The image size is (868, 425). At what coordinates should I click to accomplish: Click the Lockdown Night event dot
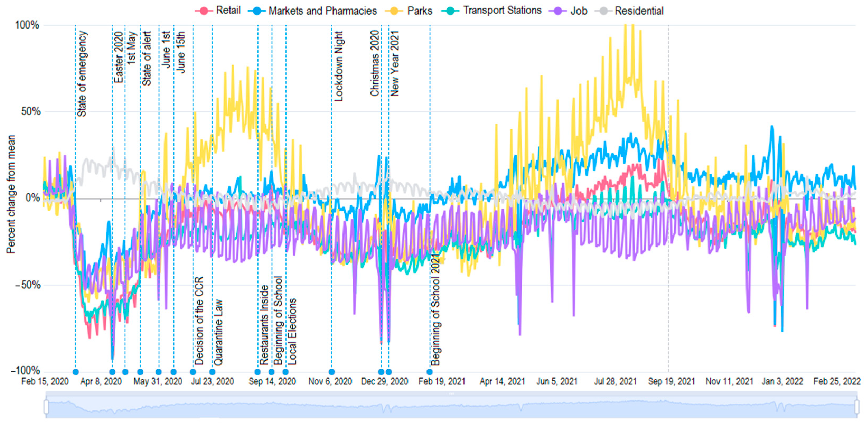332,372
